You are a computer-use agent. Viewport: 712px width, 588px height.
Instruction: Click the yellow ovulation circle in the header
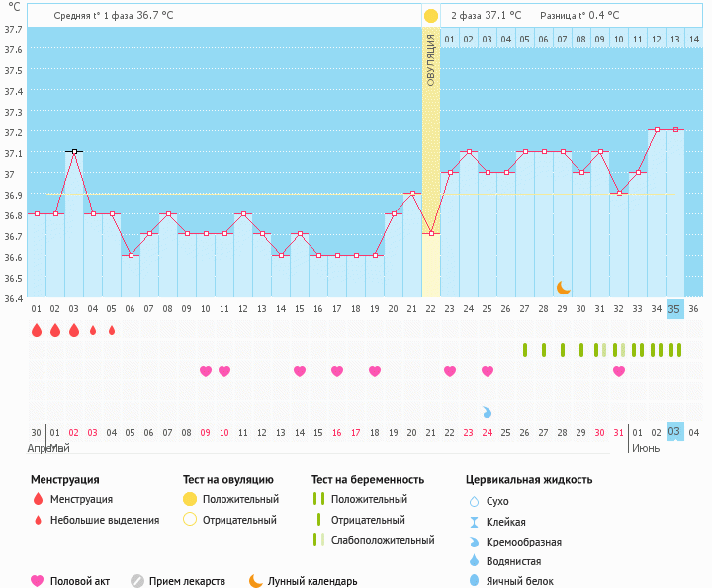point(430,16)
